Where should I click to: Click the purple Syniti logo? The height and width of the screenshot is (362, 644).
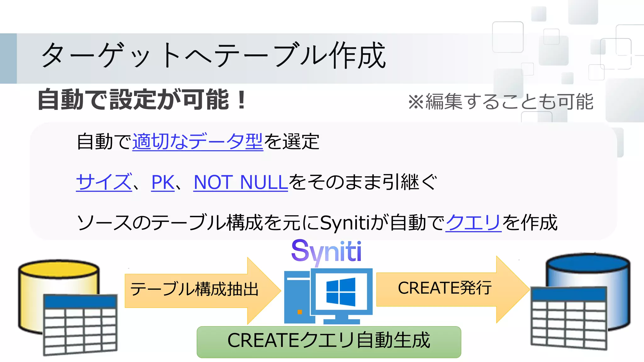click(326, 251)
